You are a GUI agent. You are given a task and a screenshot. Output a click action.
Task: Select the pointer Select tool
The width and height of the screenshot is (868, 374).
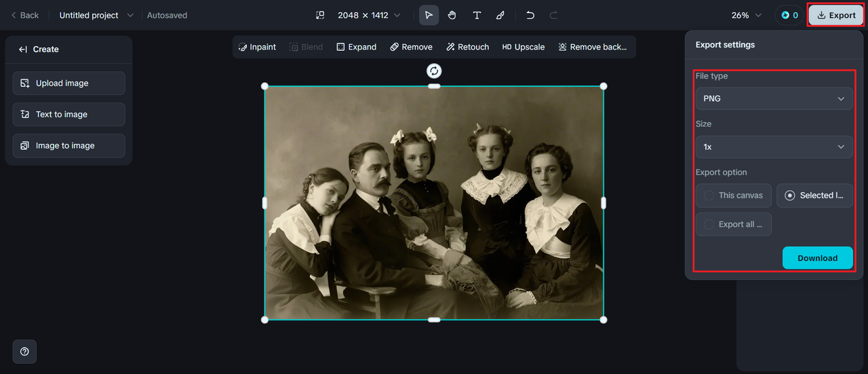429,15
